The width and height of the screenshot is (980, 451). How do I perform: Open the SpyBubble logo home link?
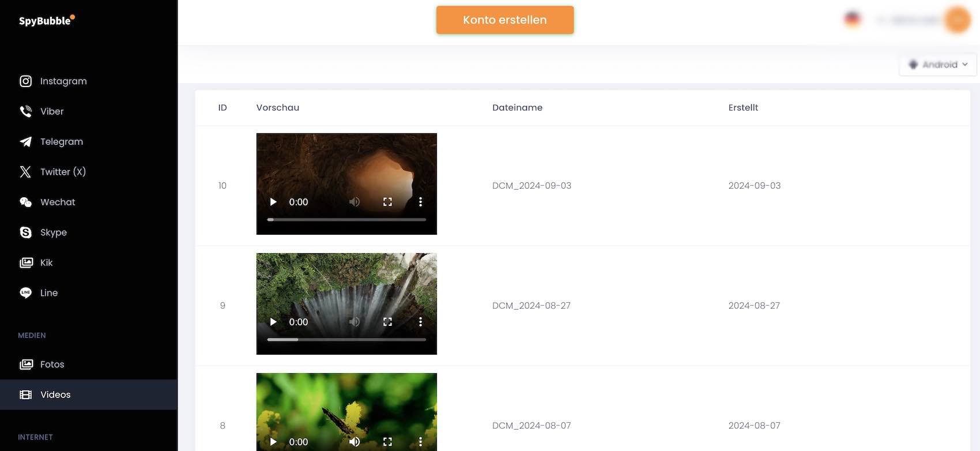[47, 21]
